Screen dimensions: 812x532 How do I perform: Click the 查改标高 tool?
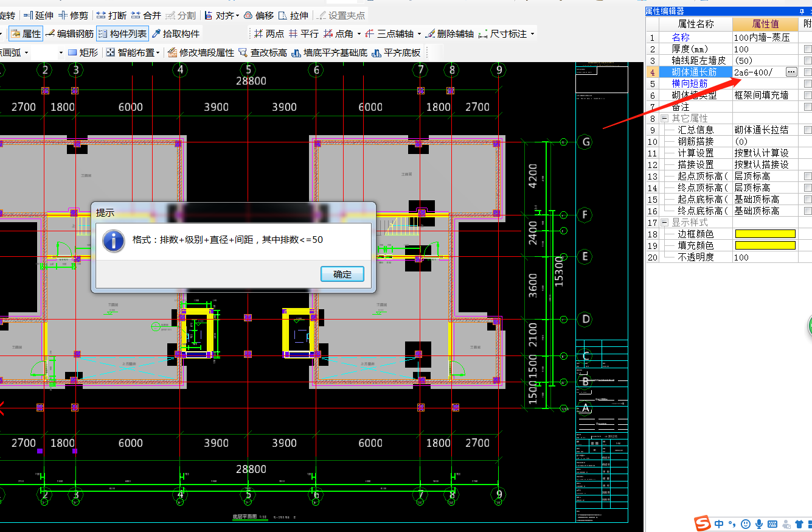pos(263,53)
